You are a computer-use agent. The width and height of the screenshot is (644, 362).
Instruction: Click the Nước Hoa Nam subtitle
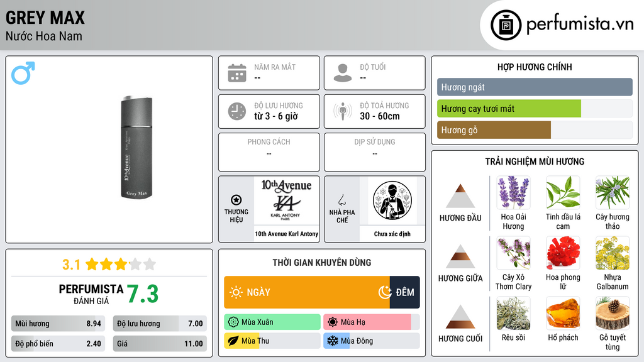(44, 36)
